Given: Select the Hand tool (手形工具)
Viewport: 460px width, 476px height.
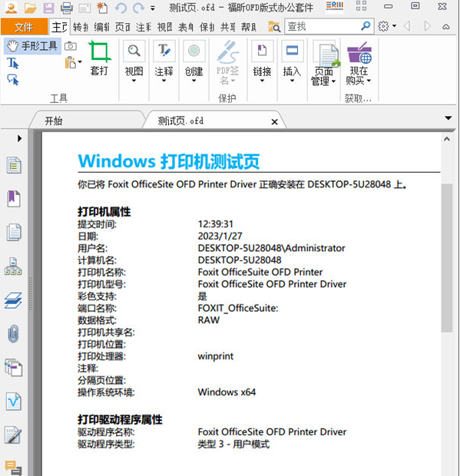Looking at the screenshot, I should coord(32,46).
